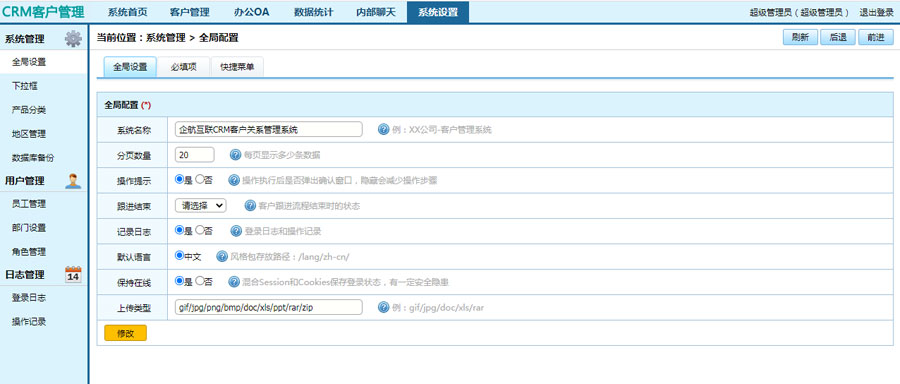Open 系统首页 in top navigation
Image resolution: width=900 pixels, height=384 pixels.
coord(127,12)
